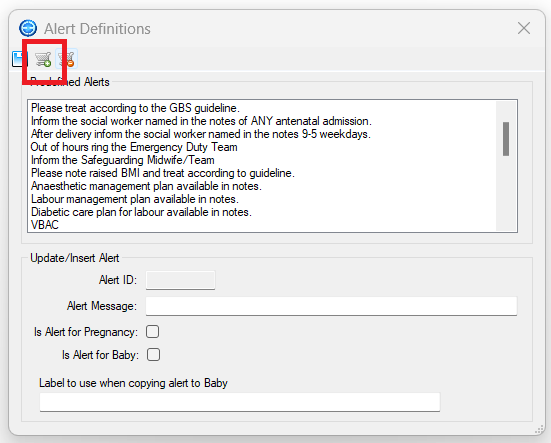Viewport: 551px width, 443px height.
Task: Select the Labour management plan alert
Action: click(135, 199)
